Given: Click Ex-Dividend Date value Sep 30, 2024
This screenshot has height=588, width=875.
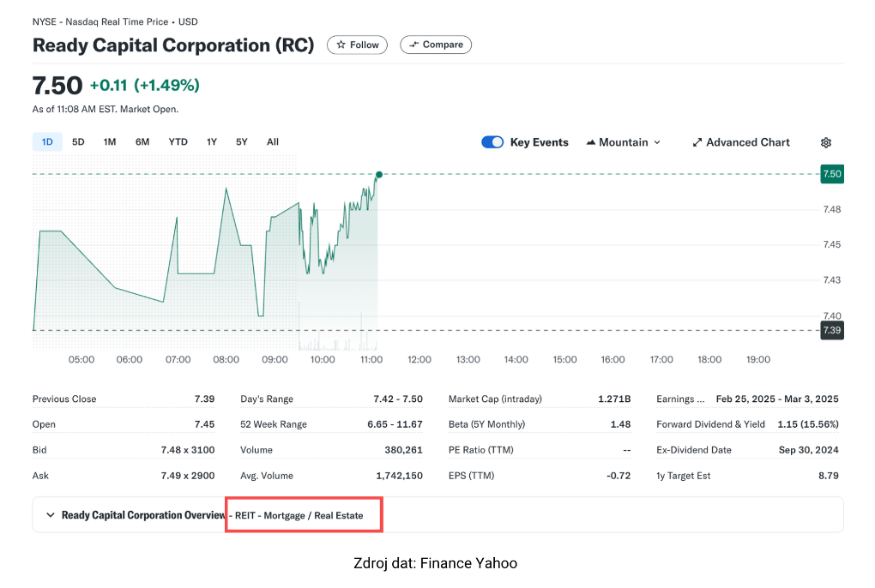Looking at the screenshot, I should pos(809,450).
